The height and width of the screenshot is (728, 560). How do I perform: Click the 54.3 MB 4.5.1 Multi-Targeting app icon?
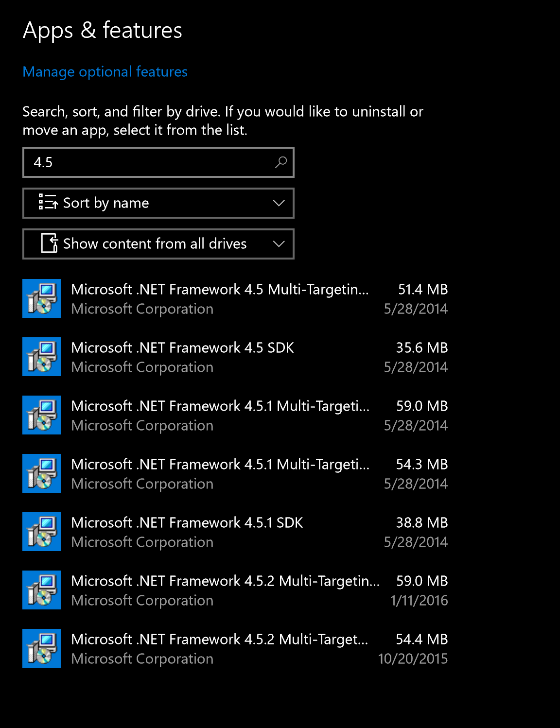coord(42,473)
